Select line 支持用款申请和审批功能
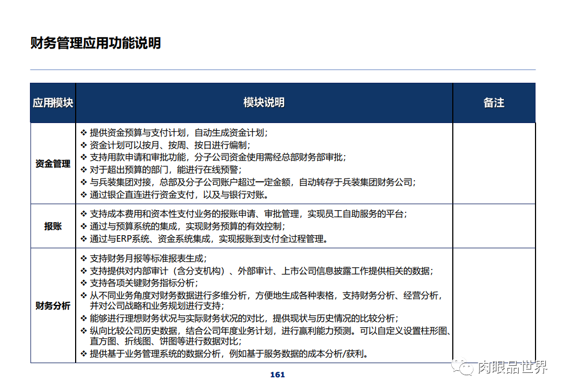566x392 pixels. pos(213,157)
